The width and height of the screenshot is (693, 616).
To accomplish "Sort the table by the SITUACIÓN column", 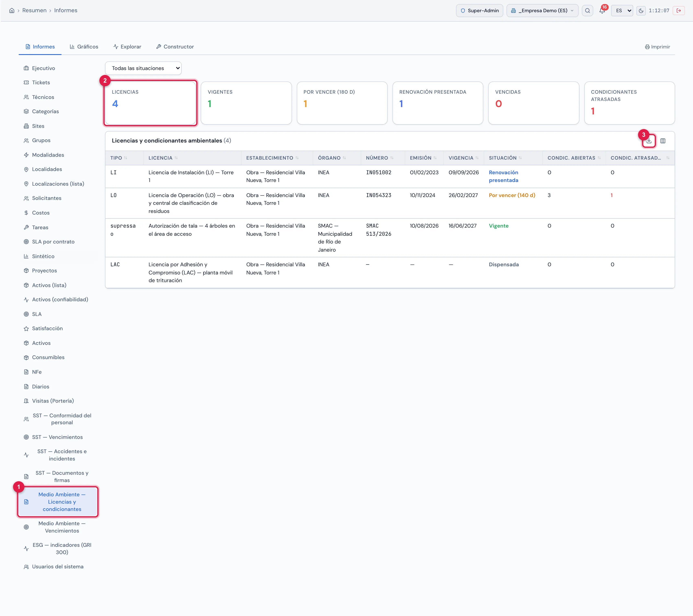I will point(505,158).
